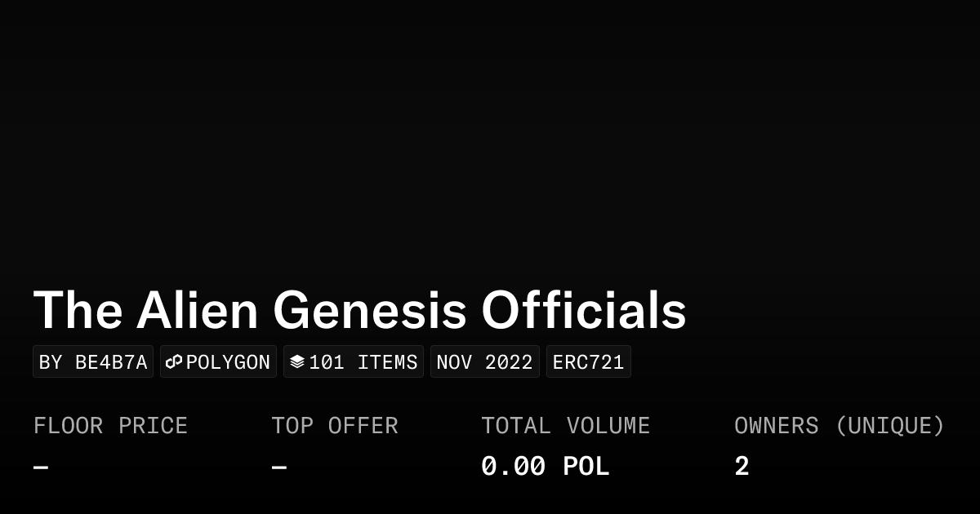980x514 pixels.
Task: Click the TOTAL VOLUME label
Action: (565, 426)
